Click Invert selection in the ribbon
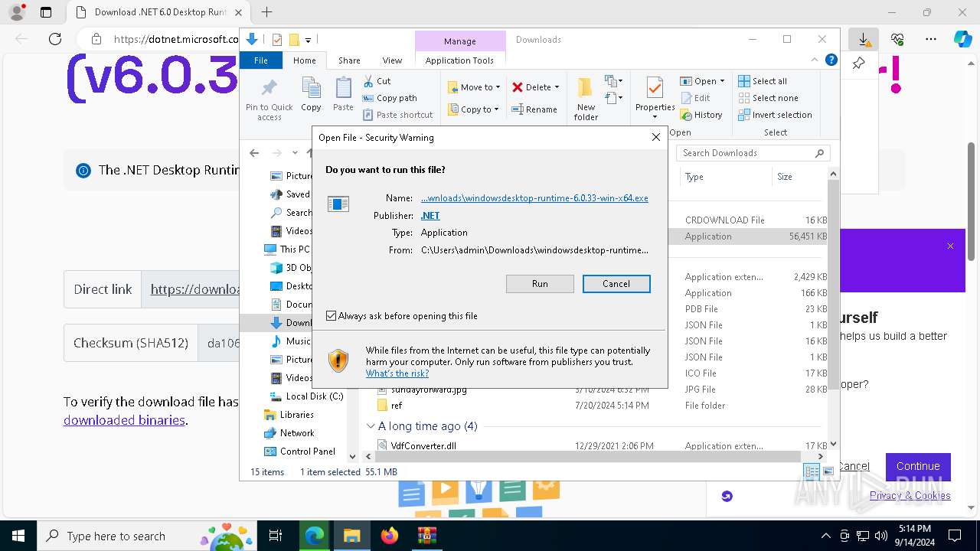This screenshot has height=551, width=980. click(x=775, y=115)
